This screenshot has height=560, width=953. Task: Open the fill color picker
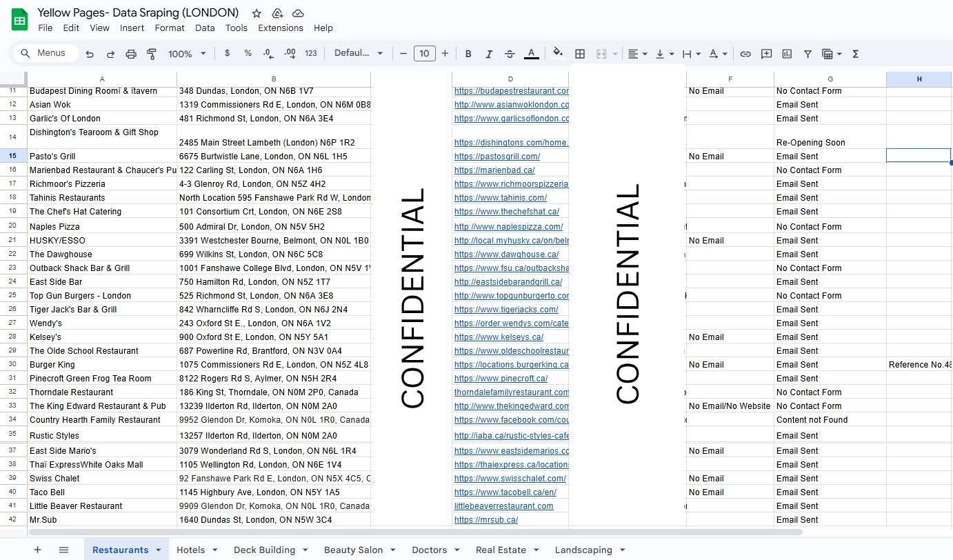point(558,54)
